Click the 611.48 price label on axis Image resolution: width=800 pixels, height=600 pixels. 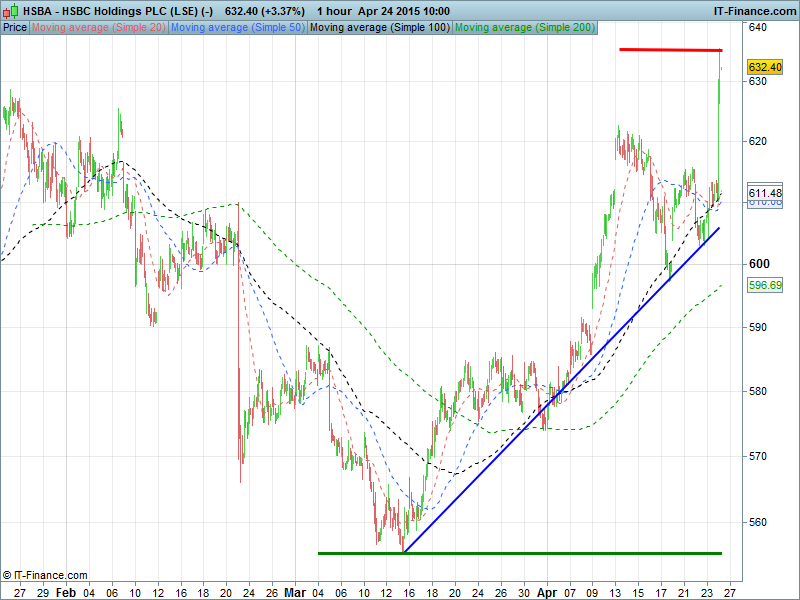pyautogui.click(x=765, y=192)
